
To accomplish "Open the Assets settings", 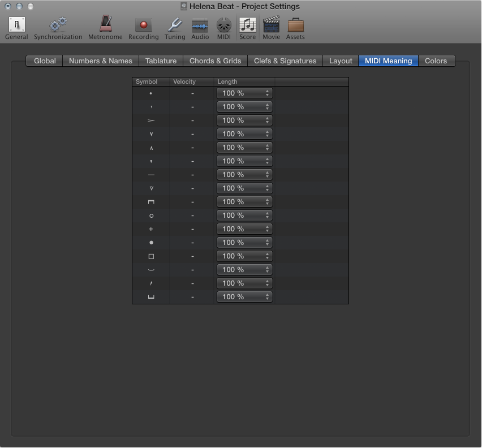I will [x=295, y=25].
